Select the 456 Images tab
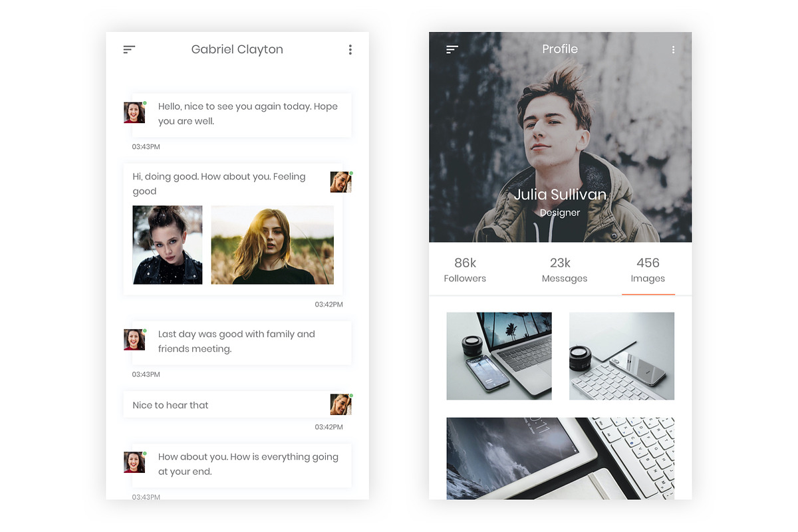Viewport: 798px width, 532px height. pos(648,269)
